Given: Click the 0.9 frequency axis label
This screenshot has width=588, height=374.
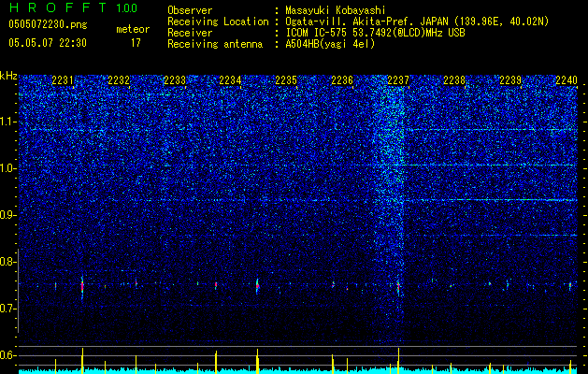Looking at the screenshot, I should pyautogui.click(x=8, y=215).
